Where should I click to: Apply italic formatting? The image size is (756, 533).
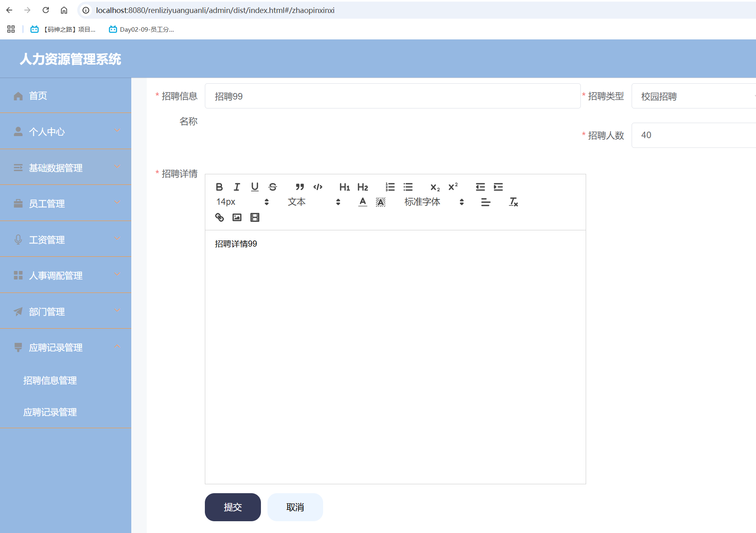(237, 187)
